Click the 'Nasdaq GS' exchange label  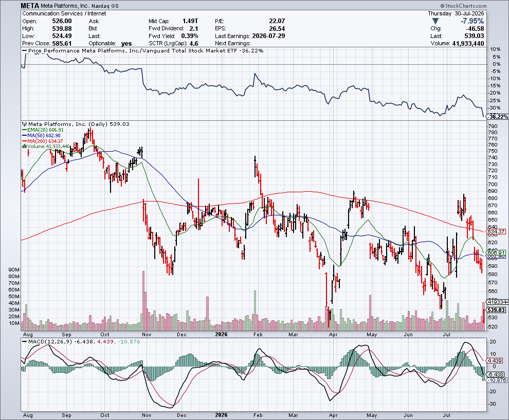pyautogui.click(x=105, y=6)
